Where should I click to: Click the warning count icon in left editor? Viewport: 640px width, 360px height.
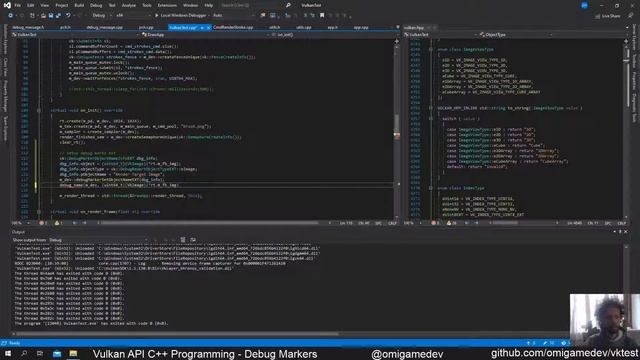[58, 223]
